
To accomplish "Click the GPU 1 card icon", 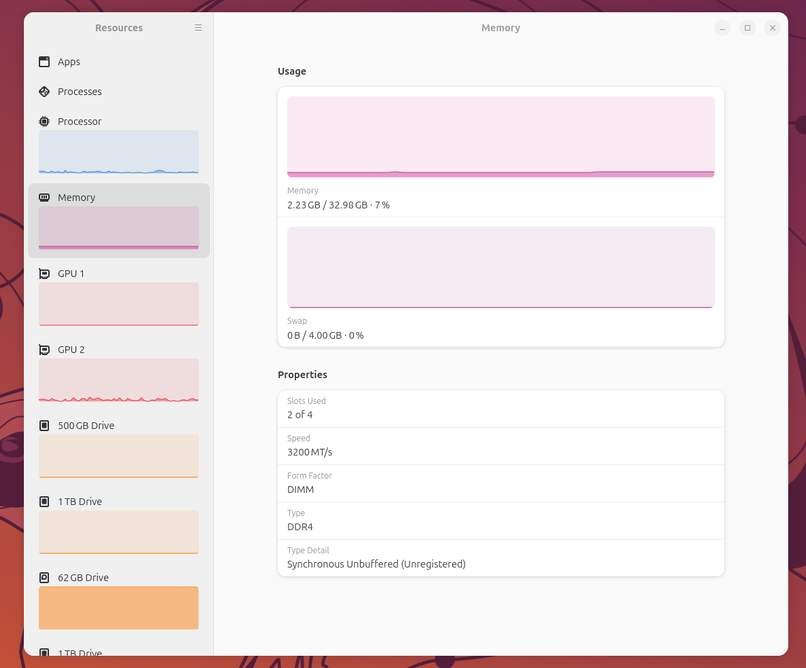I will pyautogui.click(x=45, y=273).
